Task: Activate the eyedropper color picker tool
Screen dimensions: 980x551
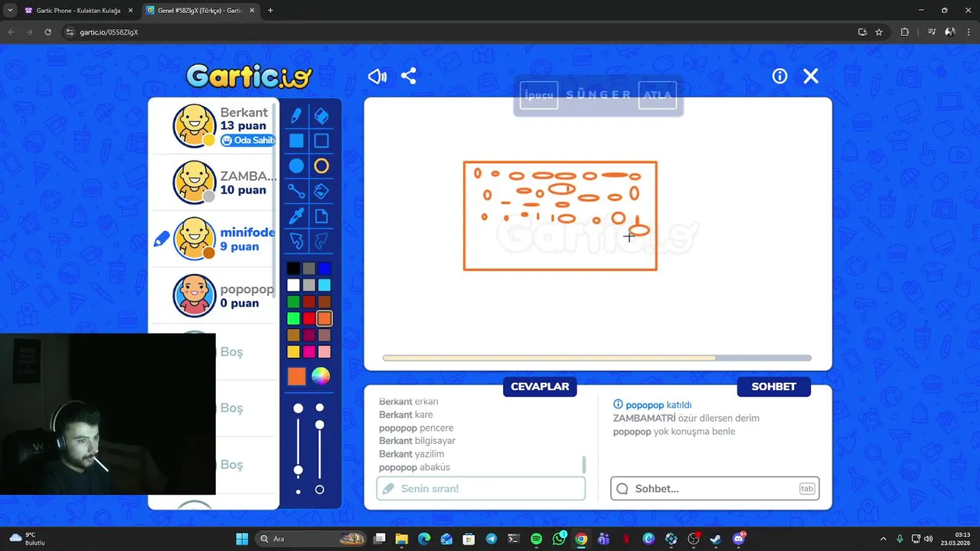Action: (x=297, y=217)
